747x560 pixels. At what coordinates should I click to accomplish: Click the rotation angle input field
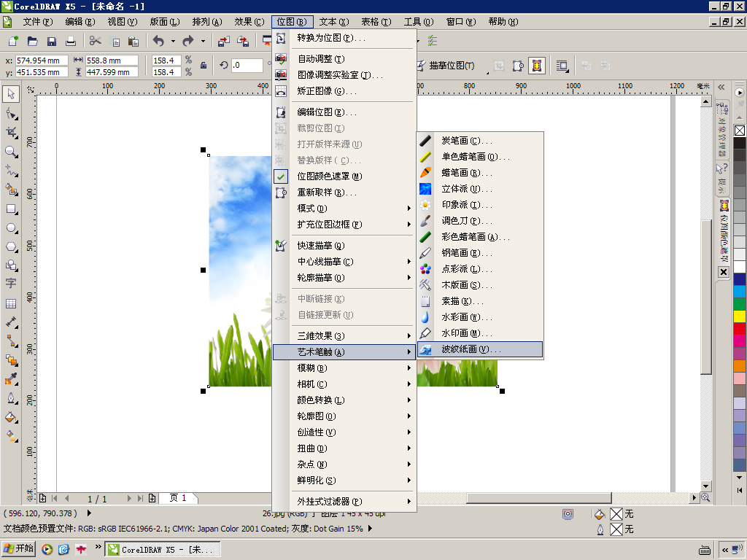[247, 65]
